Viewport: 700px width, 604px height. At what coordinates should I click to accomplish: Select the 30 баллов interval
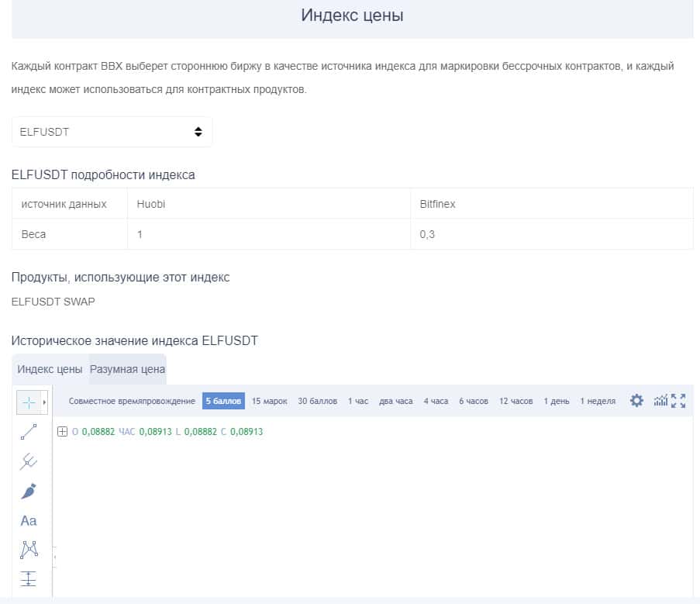317,401
